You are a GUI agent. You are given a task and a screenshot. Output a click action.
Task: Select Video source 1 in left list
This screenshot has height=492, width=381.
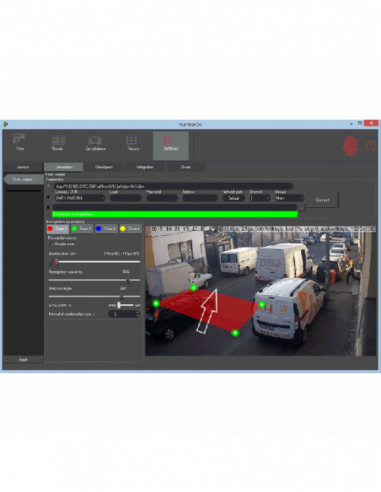click(23, 179)
